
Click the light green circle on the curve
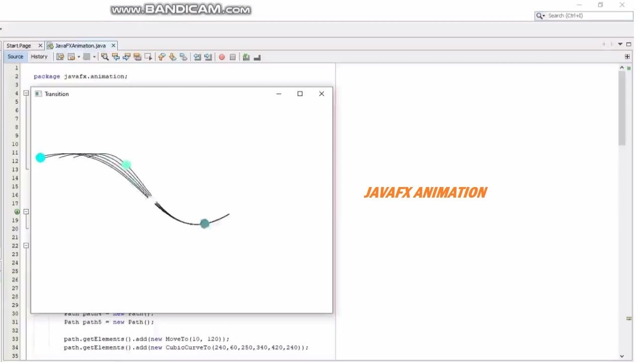[x=126, y=164]
